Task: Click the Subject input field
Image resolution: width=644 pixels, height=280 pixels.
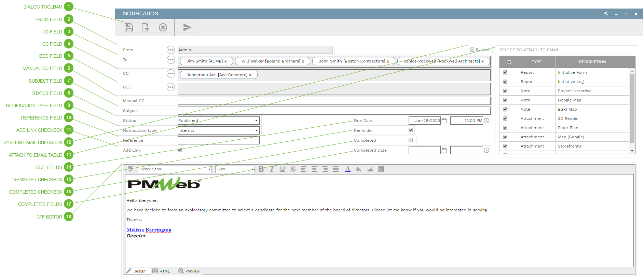Action: (334, 111)
